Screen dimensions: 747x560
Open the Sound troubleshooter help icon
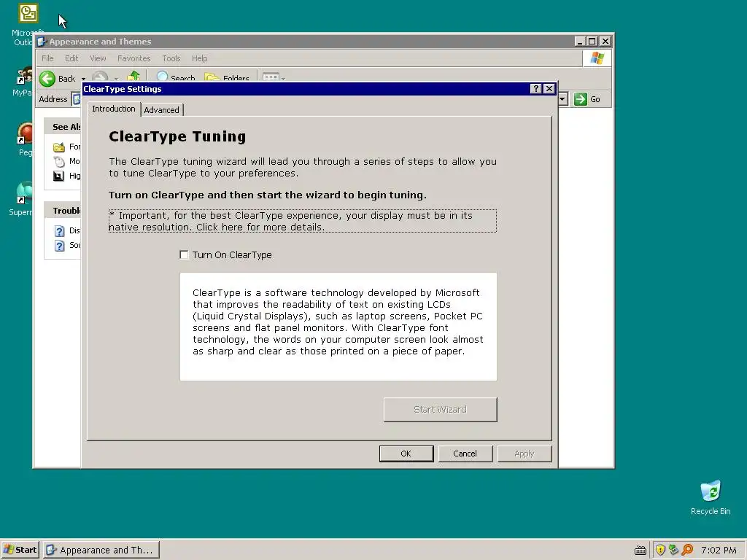(x=59, y=246)
